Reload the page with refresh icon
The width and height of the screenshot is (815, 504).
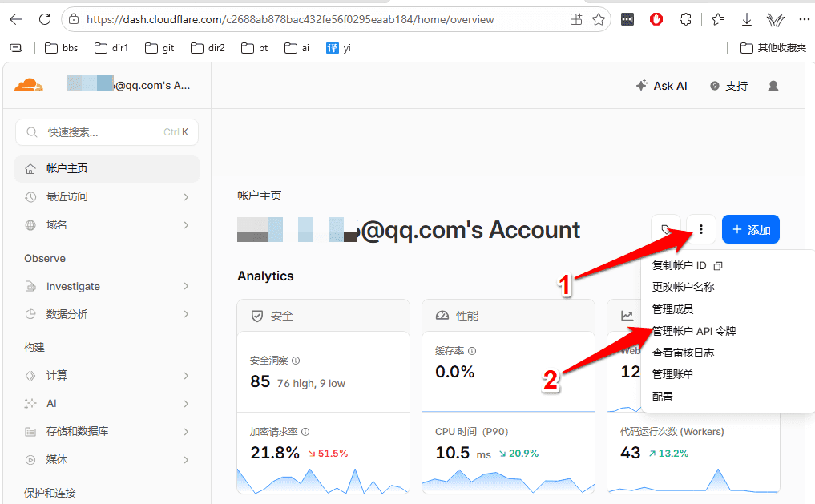point(45,20)
